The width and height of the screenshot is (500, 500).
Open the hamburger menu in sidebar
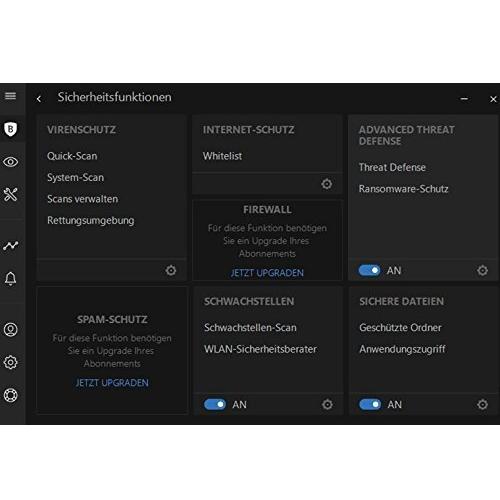(10, 96)
